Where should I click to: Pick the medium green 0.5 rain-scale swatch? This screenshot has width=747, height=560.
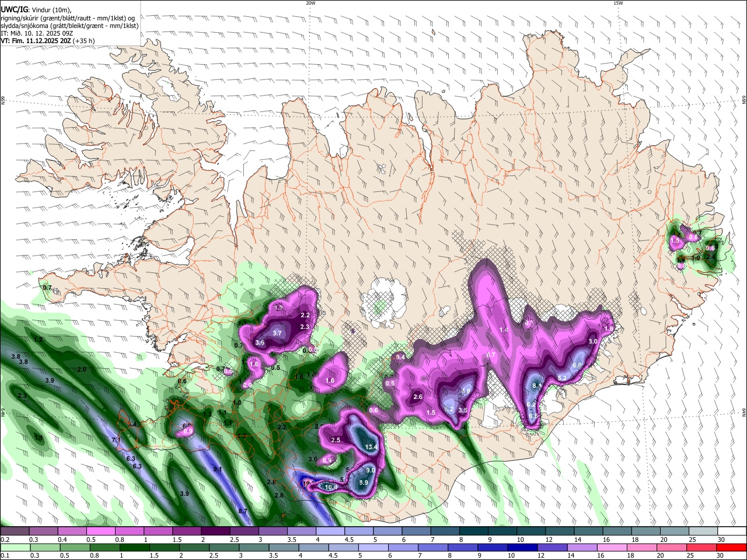(75, 548)
